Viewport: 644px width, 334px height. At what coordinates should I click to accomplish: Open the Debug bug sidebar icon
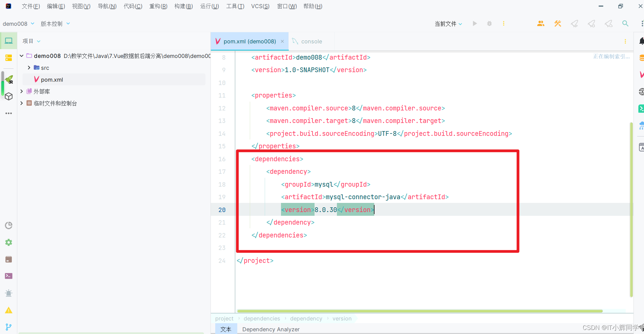[x=9, y=293]
